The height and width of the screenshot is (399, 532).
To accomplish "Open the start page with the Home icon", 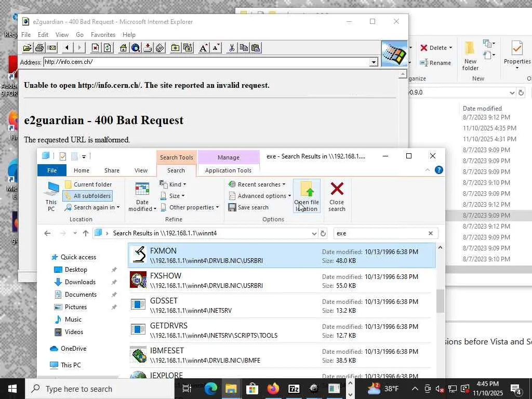I will coord(124,48).
